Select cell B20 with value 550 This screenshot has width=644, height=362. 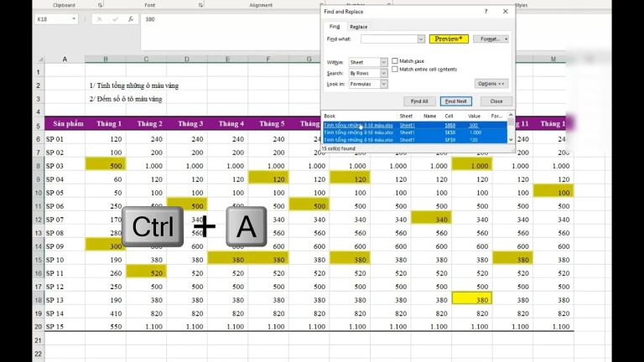(106, 326)
